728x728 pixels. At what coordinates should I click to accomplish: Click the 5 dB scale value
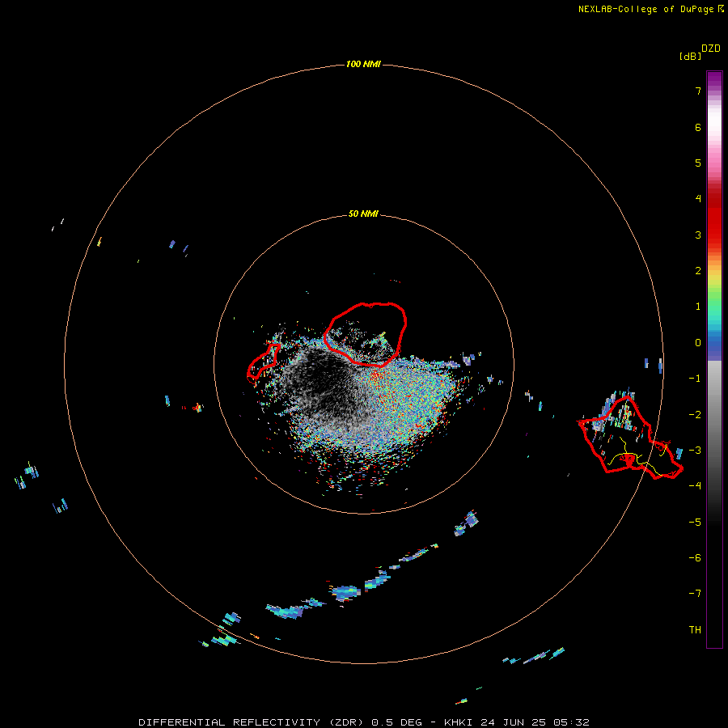pos(698,163)
